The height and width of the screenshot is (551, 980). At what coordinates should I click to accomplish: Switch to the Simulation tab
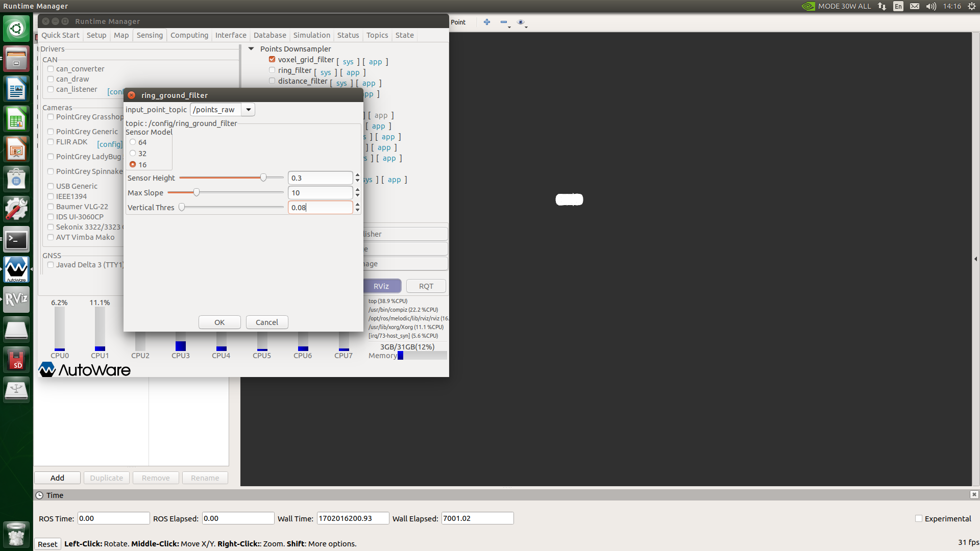[x=311, y=35]
